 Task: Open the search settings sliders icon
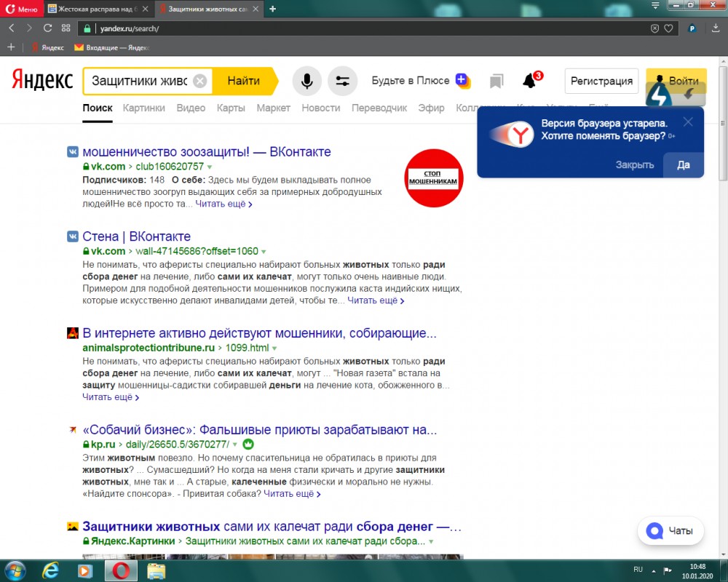pyautogui.click(x=342, y=81)
